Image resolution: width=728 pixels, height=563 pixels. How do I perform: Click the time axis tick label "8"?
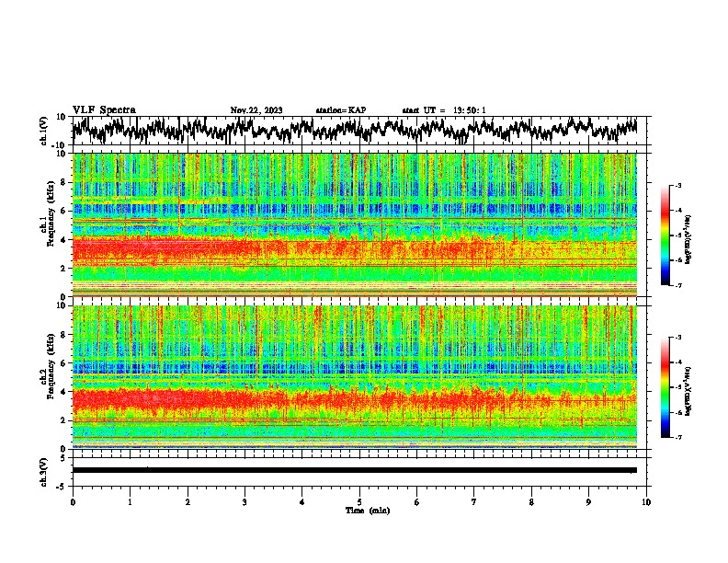coord(531,502)
